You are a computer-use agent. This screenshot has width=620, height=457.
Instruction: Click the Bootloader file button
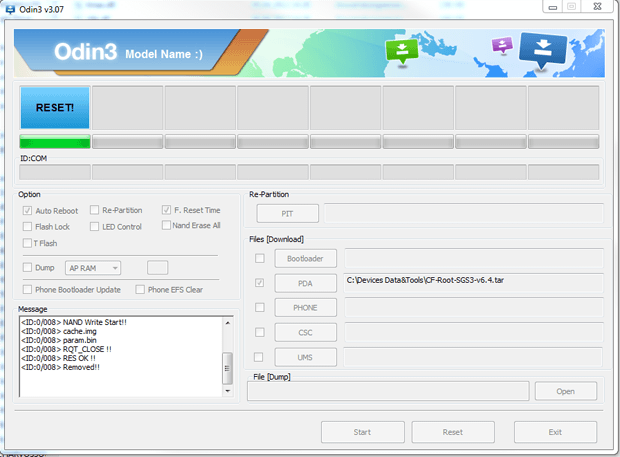[x=306, y=259]
